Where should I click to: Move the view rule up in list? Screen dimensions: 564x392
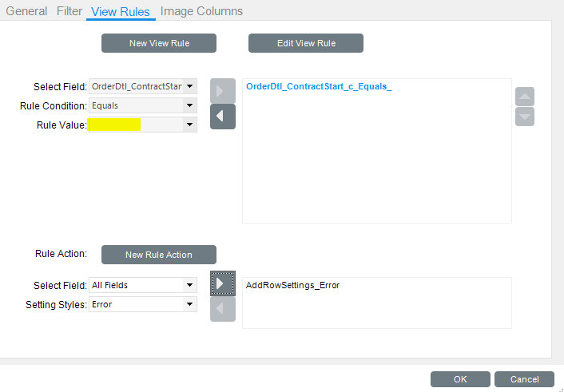[525, 97]
